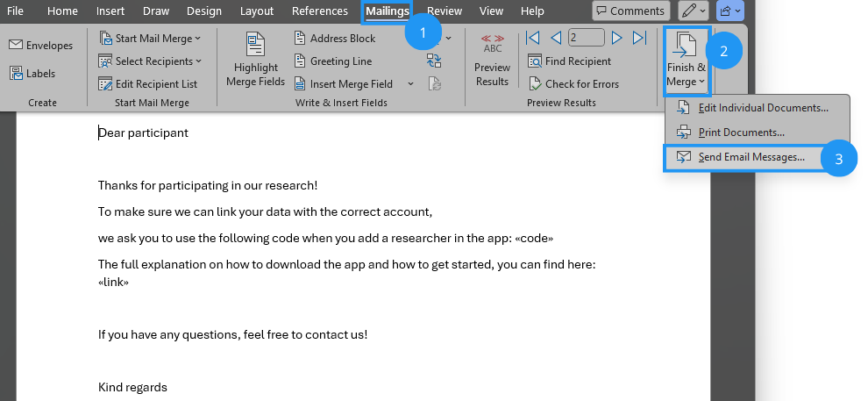Open the File tab
The height and width of the screenshot is (401, 868).
15,11
